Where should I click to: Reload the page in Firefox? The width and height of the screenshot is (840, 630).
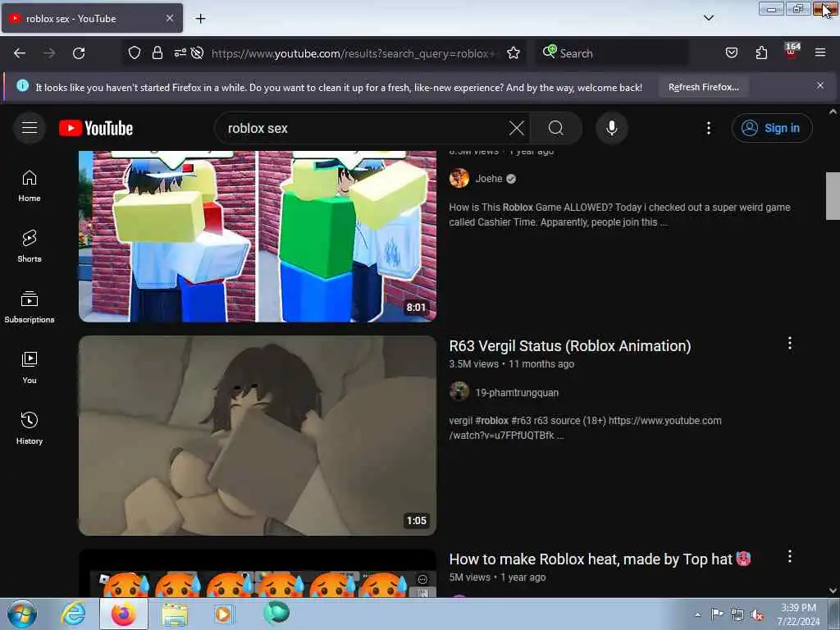[x=79, y=53]
